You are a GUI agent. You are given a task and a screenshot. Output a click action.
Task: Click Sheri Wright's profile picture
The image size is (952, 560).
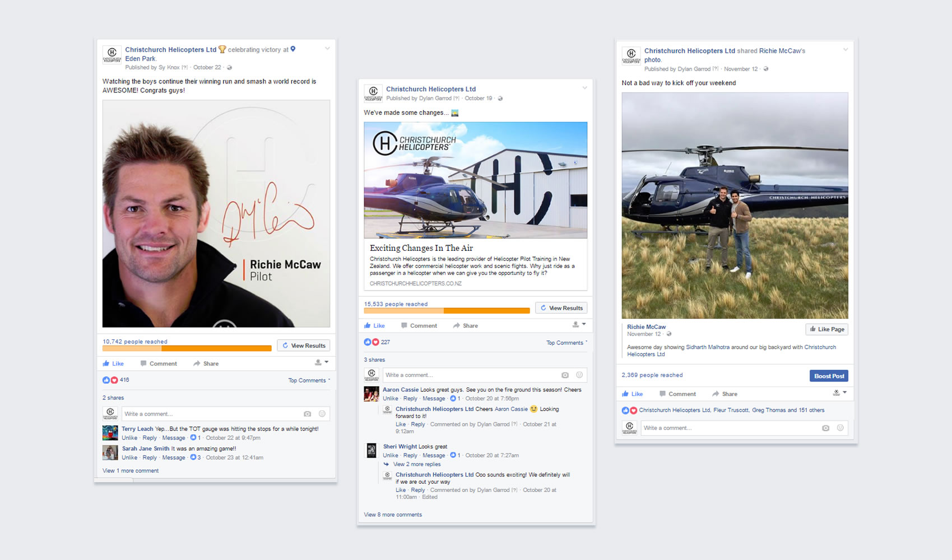click(x=371, y=450)
